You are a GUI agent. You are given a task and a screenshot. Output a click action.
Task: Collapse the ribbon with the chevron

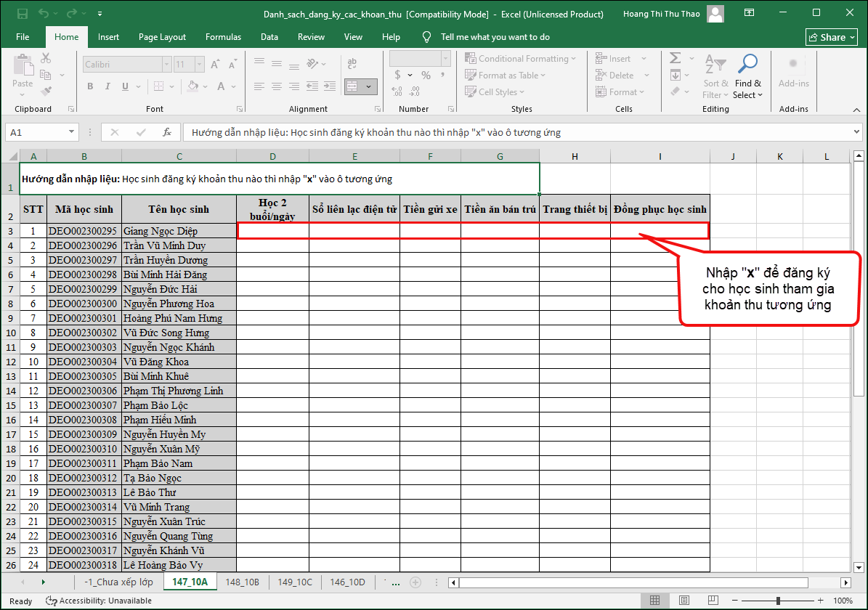click(x=856, y=109)
